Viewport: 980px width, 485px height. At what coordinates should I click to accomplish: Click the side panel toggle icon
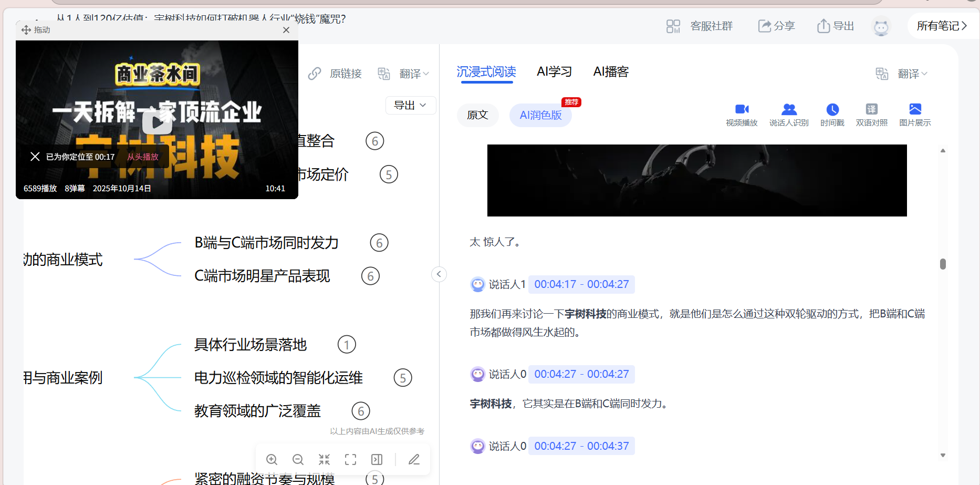377,459
